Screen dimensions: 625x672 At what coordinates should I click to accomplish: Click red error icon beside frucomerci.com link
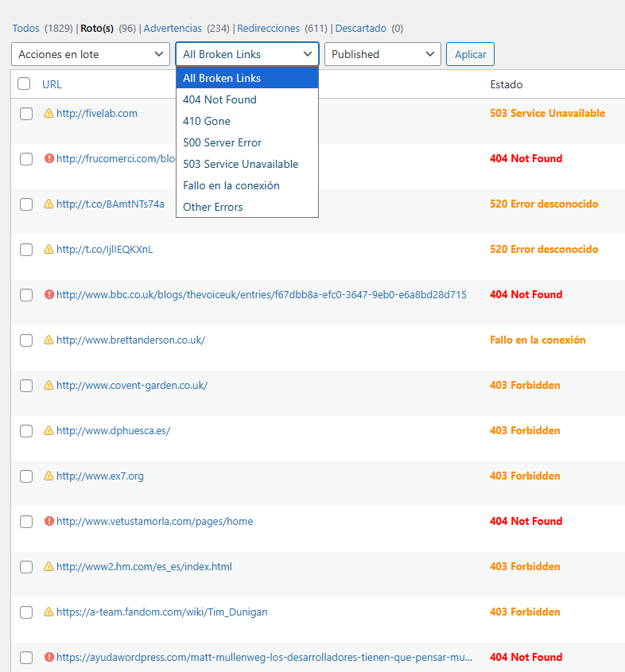tap(49, 158)
